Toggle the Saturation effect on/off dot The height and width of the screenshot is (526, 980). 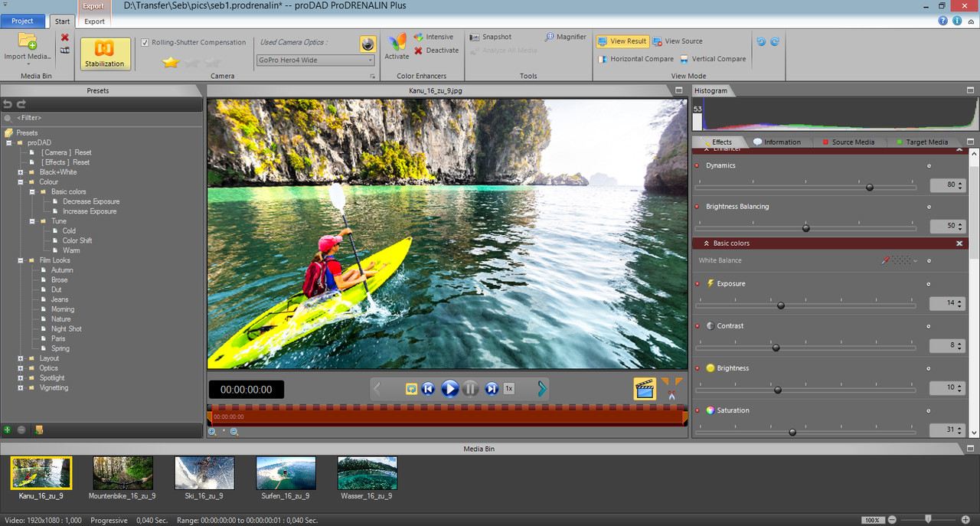(x=697, y=410)
